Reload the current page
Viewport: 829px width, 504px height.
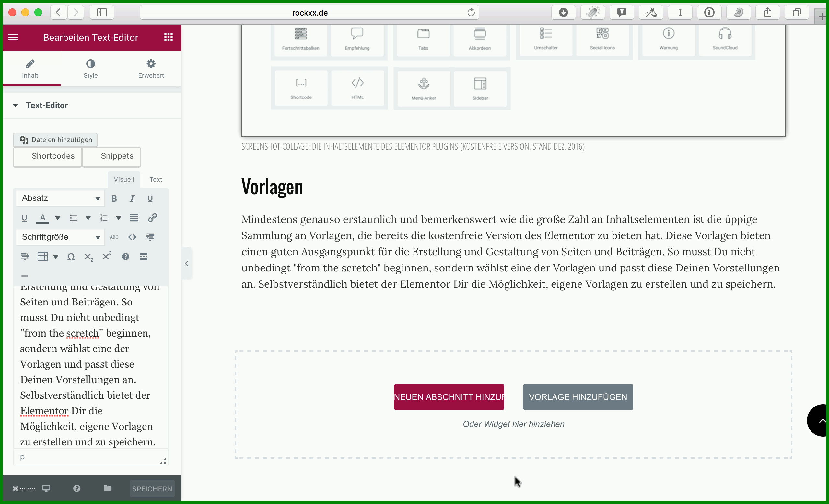471,12
